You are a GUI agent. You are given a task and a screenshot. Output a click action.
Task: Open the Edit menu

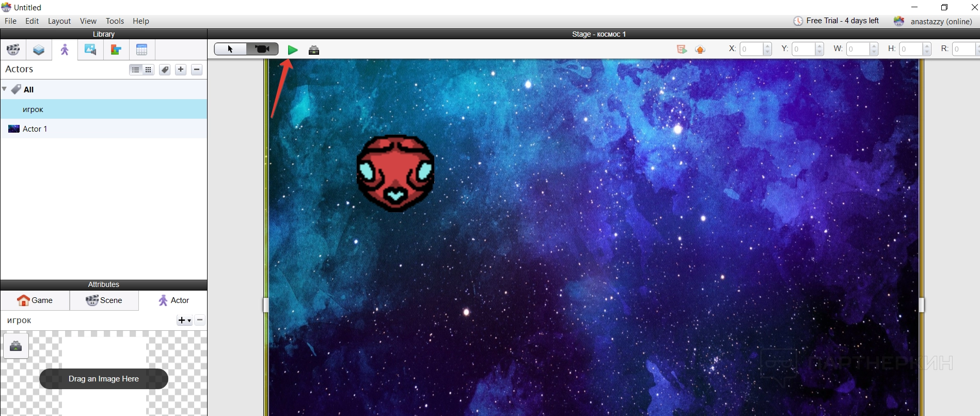pyautogui.click(x=32, y=21)
